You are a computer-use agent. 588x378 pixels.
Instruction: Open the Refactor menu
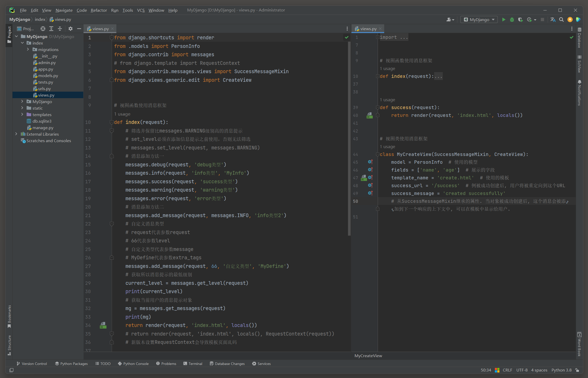(x=99, y=10)
